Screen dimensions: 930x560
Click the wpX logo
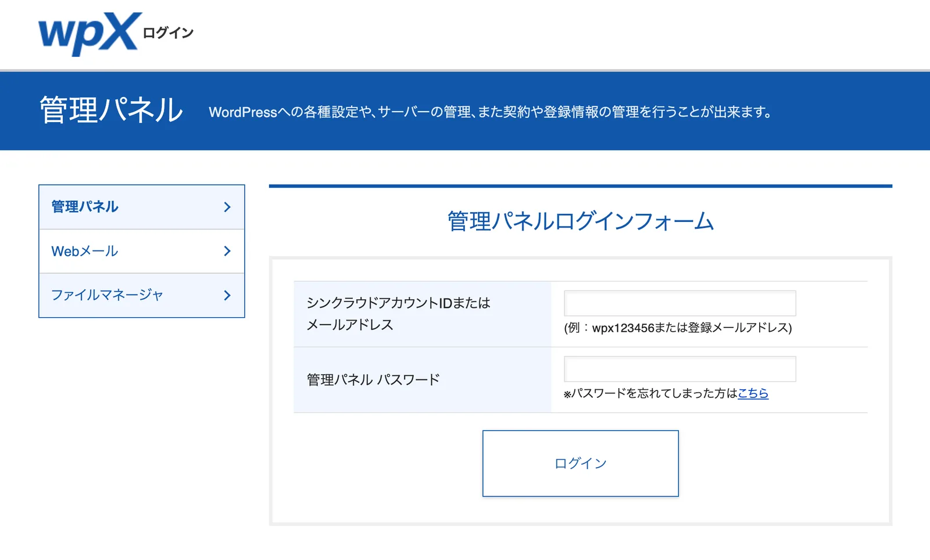[90, 34]
